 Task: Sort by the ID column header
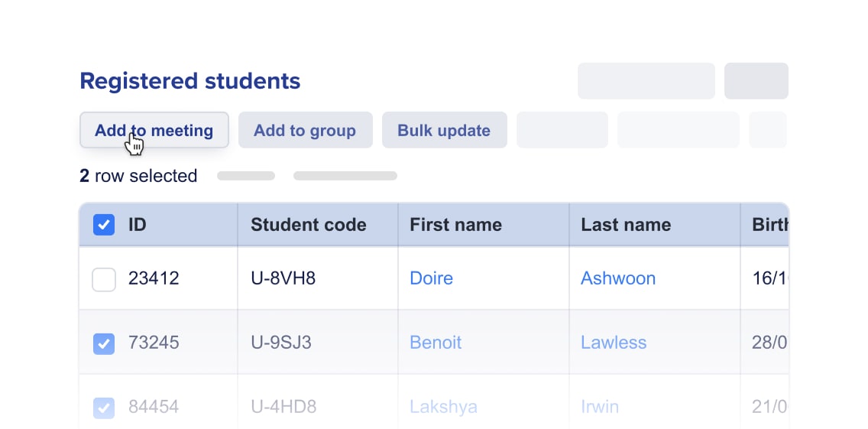coord(138,225)
